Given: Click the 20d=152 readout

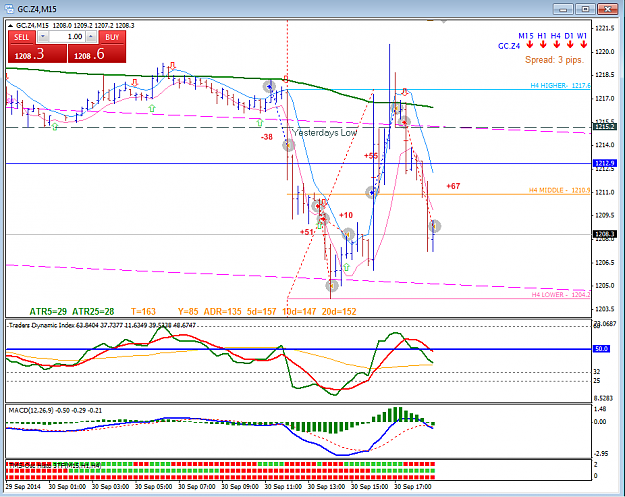Looking at the screenshot, I should pyautogui.click(x=339, y=312).
